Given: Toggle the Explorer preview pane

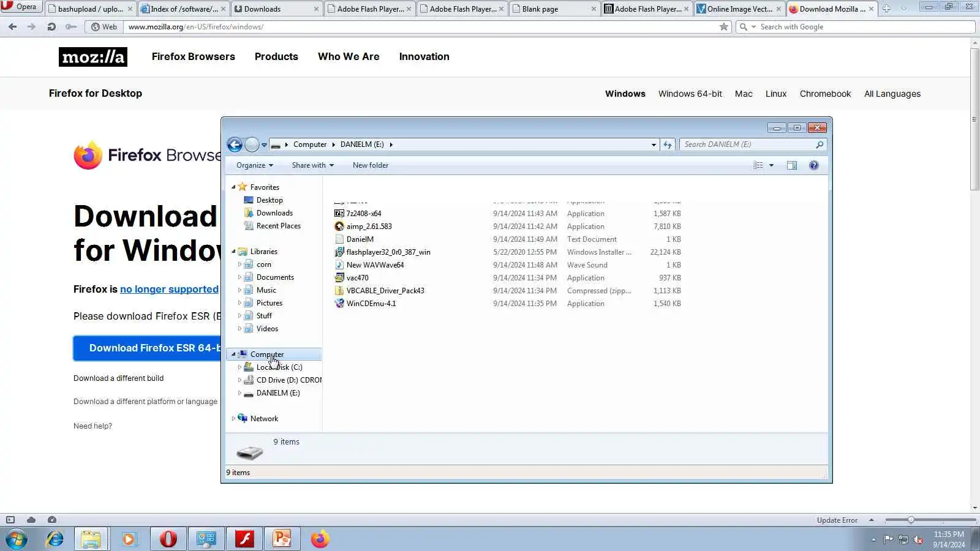Looking at the screenshot, I should click(792, 165).
